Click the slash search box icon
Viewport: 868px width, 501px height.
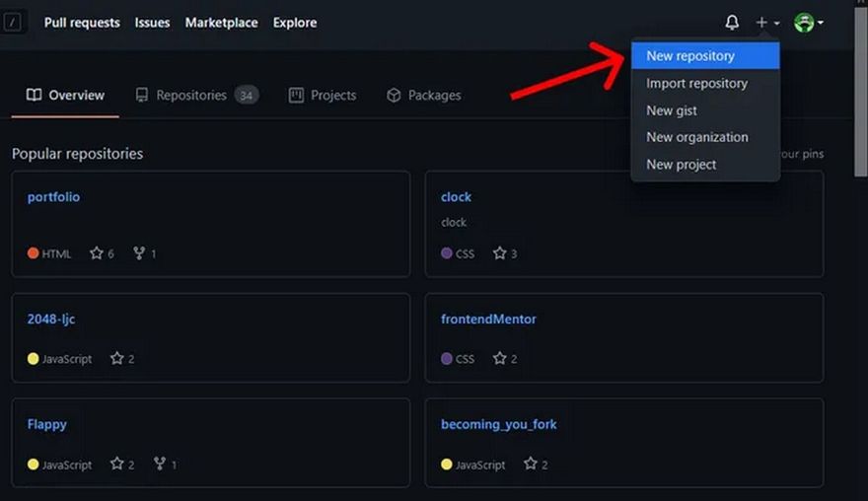click(14, 23)
